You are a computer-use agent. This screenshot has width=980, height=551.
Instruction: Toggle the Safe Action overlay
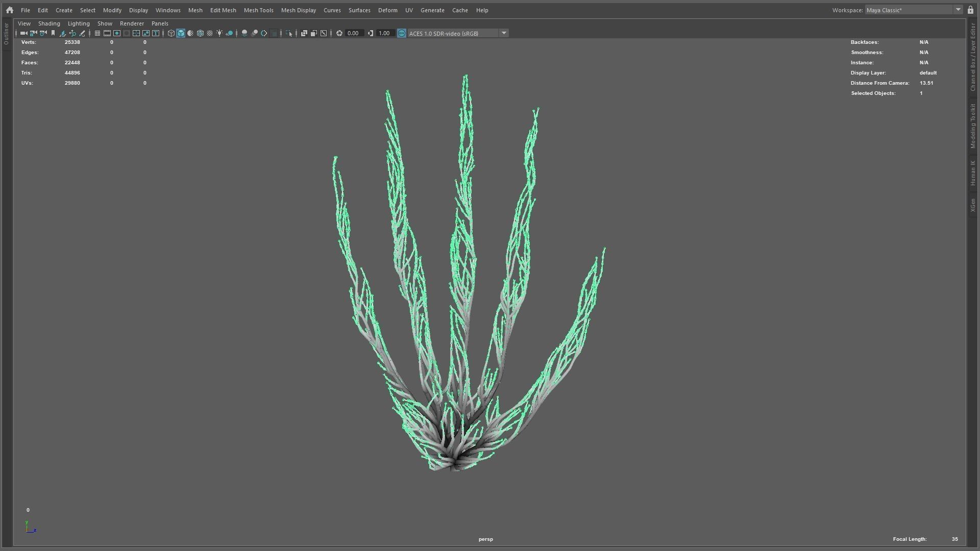[146, 33]
